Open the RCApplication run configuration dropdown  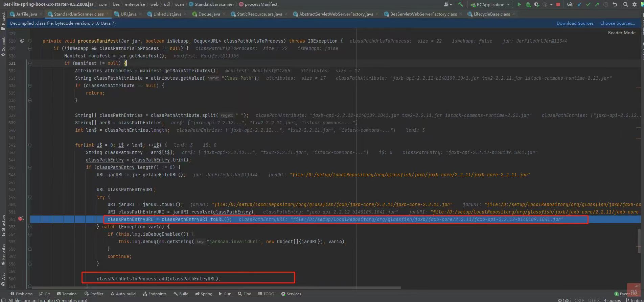click(490, 4)
